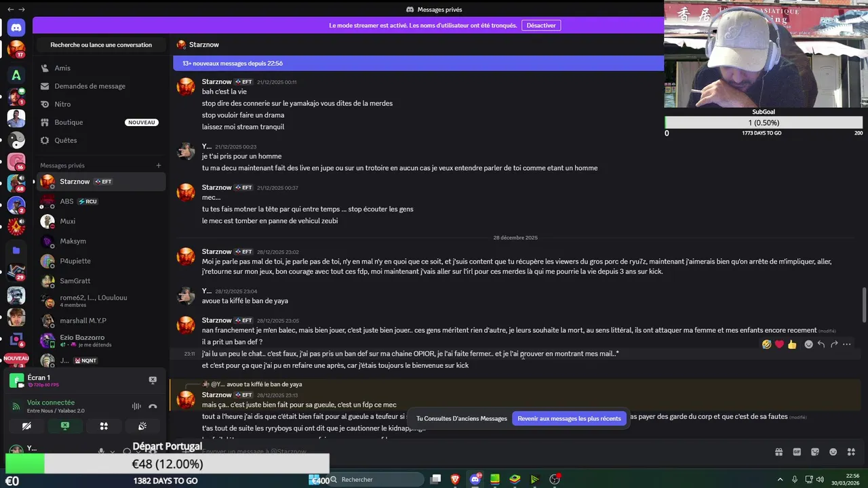Go back with the left arrow

pos(10,9)
